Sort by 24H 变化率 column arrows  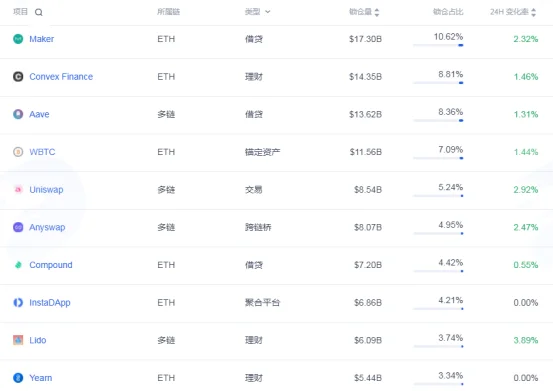533,12
